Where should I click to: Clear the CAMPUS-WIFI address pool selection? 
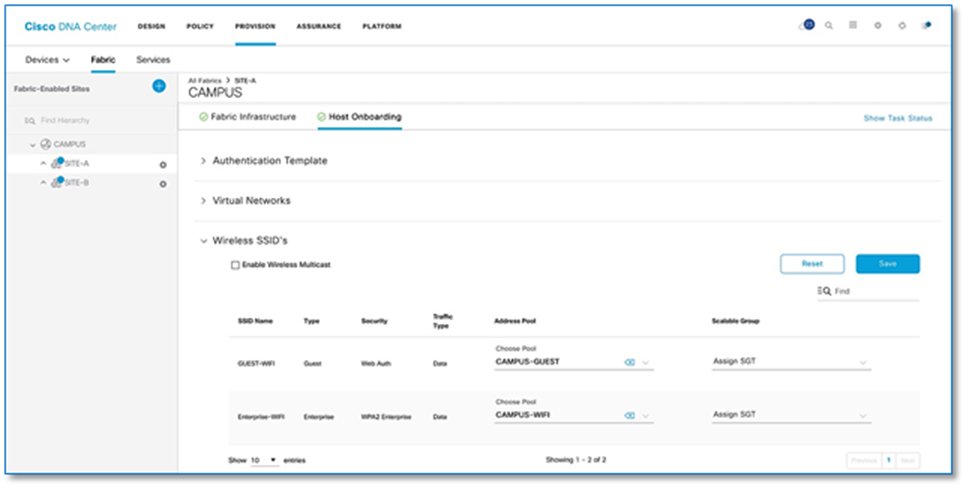click(630, 416)
